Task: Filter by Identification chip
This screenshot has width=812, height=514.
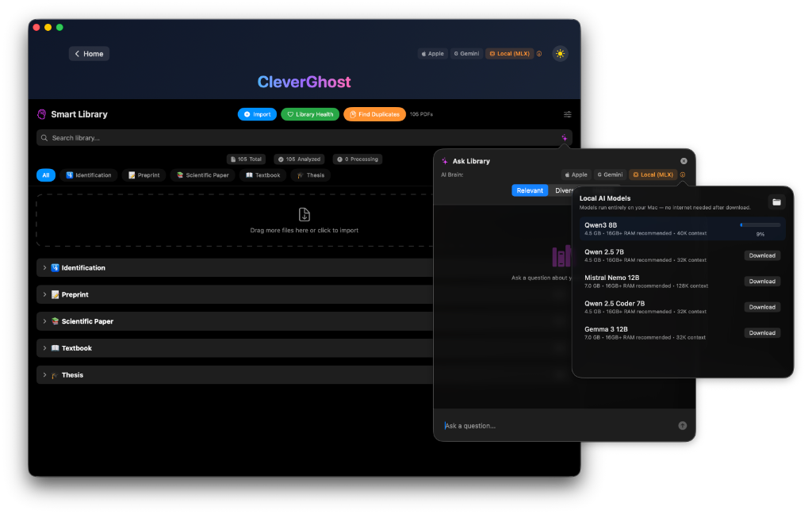Action: pos(89,175)
